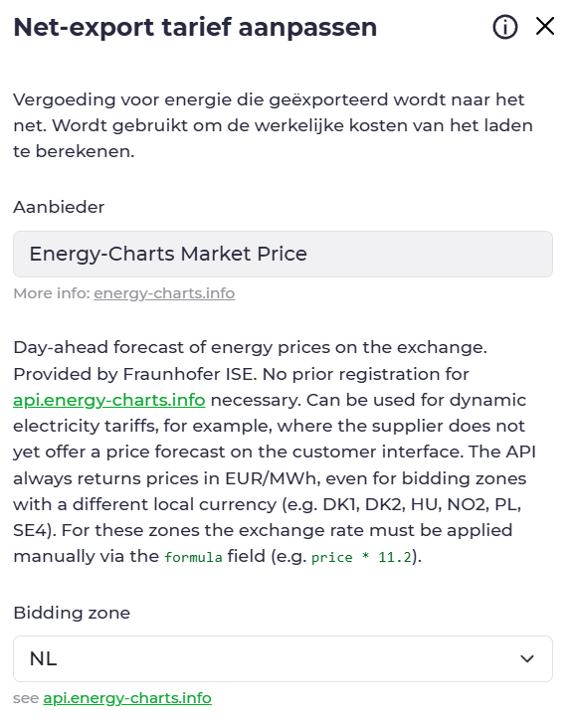
Task: Open the api.energy-charts.info link after 'see'
Action: (127, 698)
